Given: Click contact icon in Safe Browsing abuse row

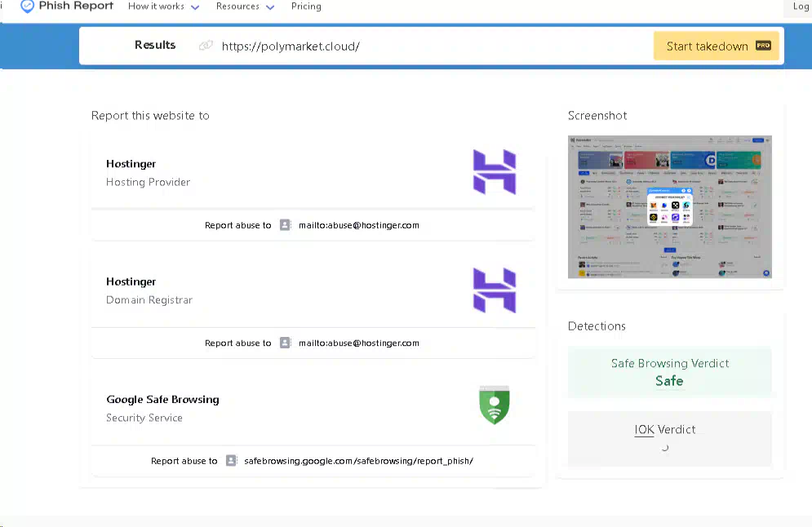Looking at the screenshot, I should [231, 461].
